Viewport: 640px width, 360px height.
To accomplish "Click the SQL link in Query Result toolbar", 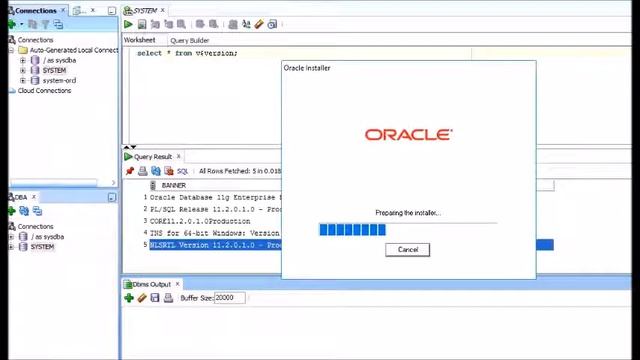I will pyautogui.click(x=182, y=171).
